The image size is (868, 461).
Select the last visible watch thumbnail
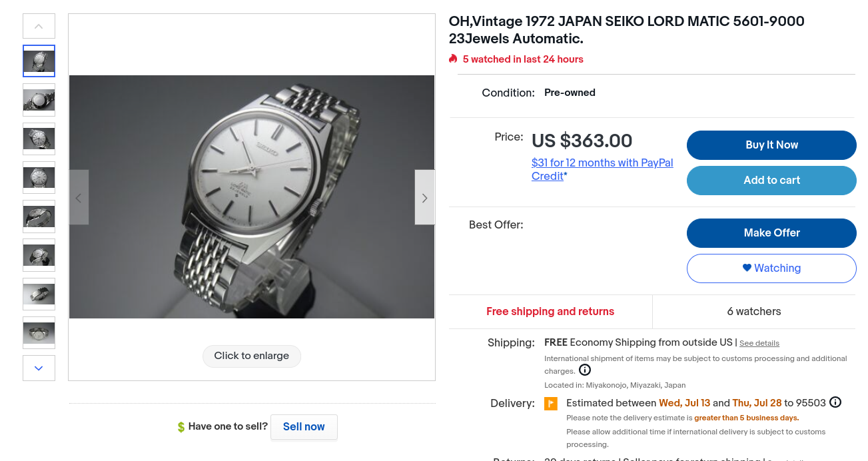coord(39,332)
